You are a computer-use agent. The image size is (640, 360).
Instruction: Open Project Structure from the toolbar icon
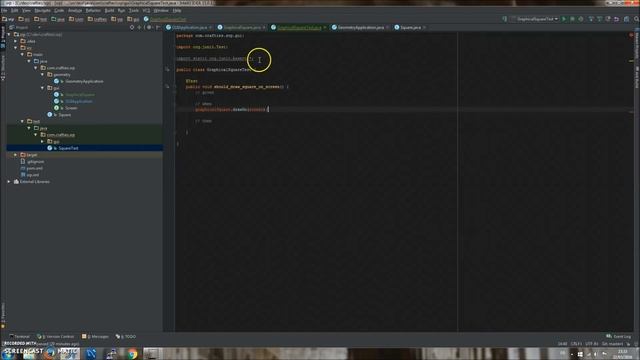627,19
